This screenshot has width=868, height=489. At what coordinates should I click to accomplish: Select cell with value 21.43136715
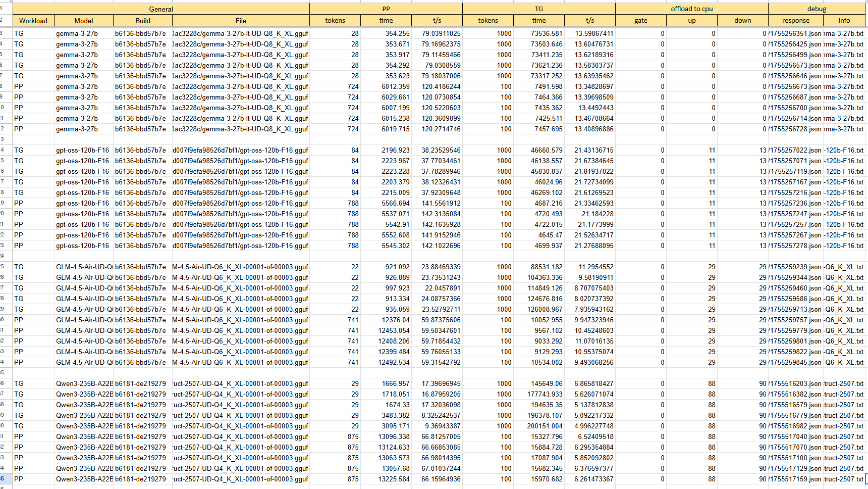pyautogui.click(x=590, y=150)
